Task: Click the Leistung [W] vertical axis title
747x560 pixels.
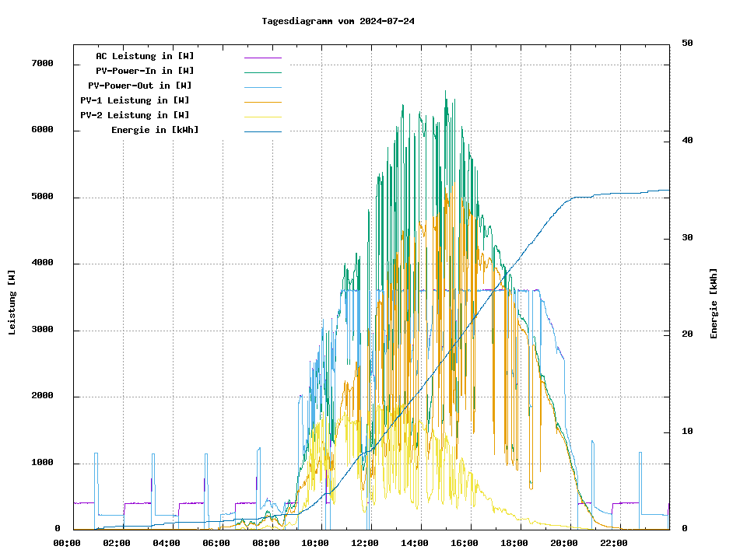Action: (x=12, y=303)
